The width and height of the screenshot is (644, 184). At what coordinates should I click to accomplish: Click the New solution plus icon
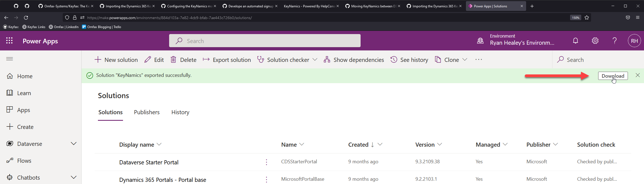(98, 60)
